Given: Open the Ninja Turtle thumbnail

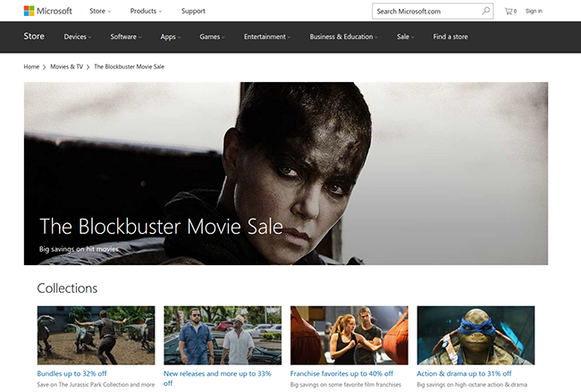Looking at the screenshot, I should click(476, 336).
